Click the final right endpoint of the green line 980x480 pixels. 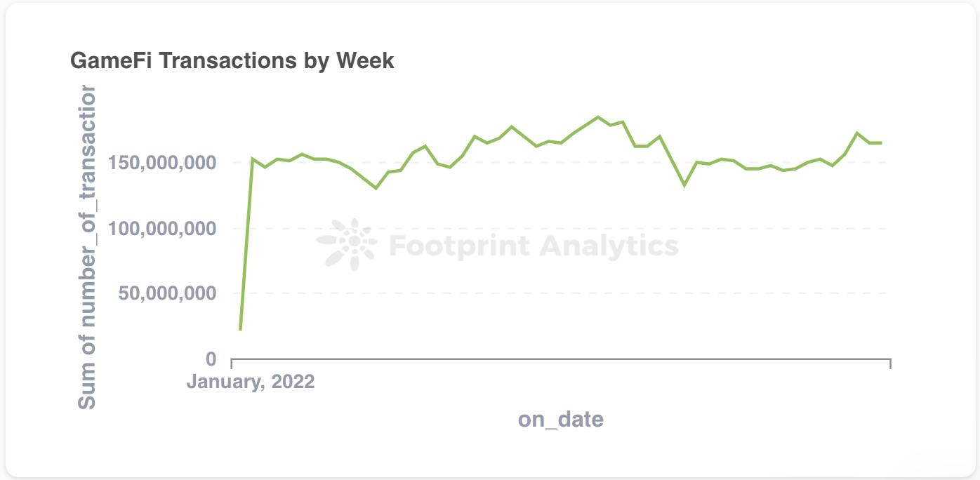point(881,143)
